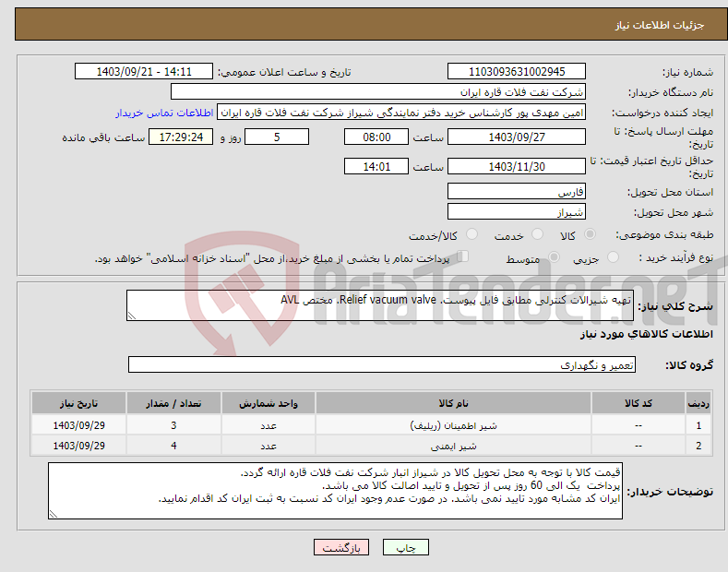Viewport: 728px width, 572px height.
Task: Click the page title جزئیات اطلاعات نیاز
Action: pos(660,25)
